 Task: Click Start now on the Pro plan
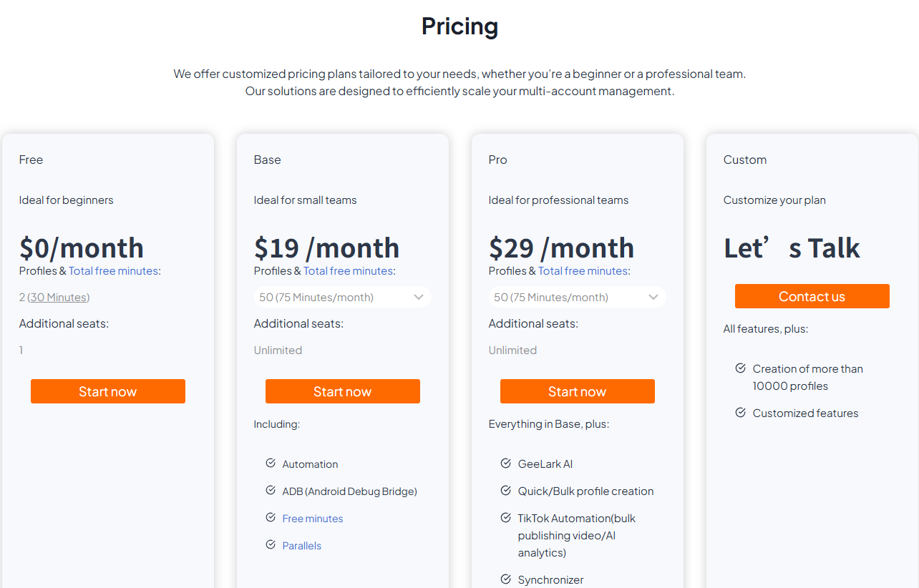(578, 391)
